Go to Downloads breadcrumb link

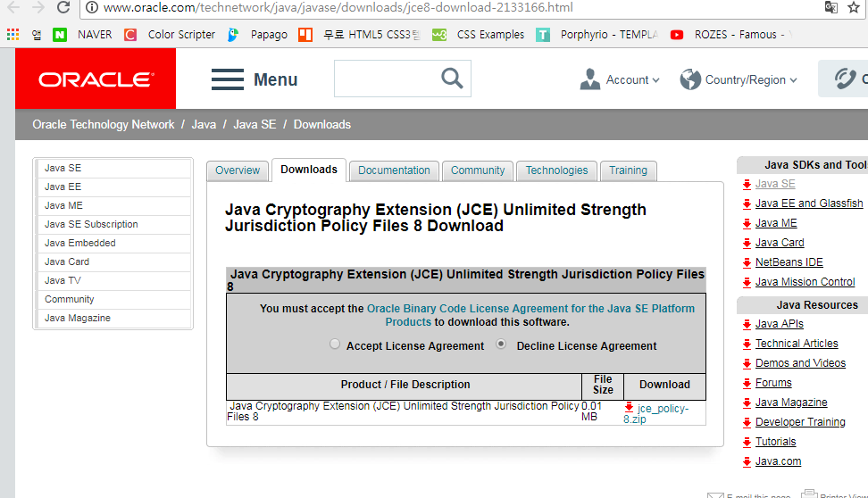322,125
